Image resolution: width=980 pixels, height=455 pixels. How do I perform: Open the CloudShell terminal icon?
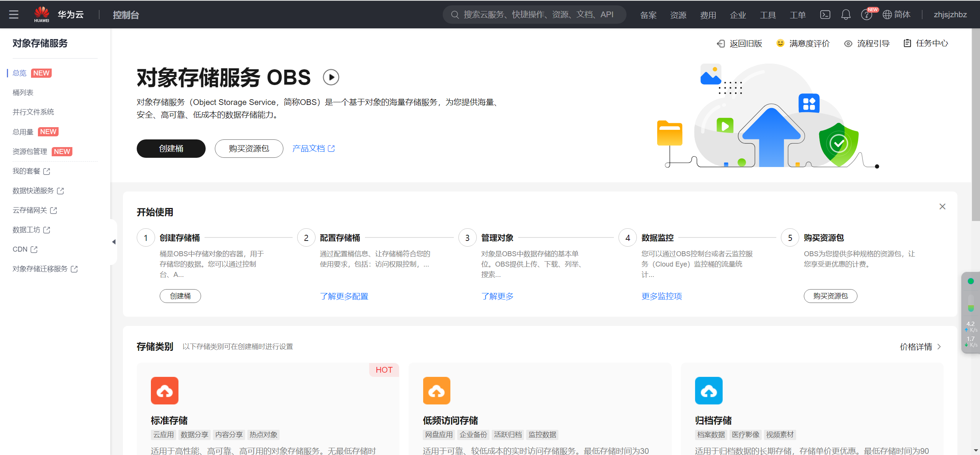tap(825, 15)
